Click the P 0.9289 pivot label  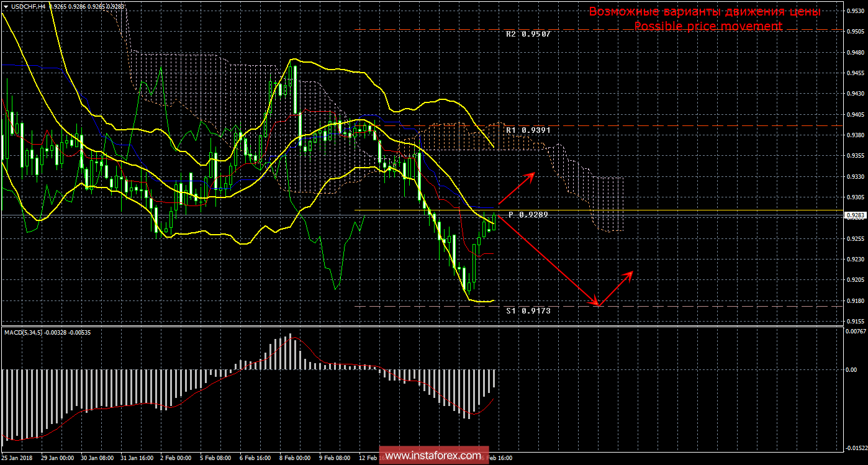tap(529, 214)
